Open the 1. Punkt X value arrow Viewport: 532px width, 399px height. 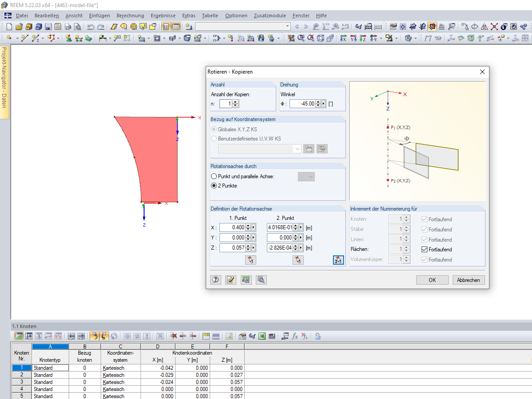click(254, 227)
